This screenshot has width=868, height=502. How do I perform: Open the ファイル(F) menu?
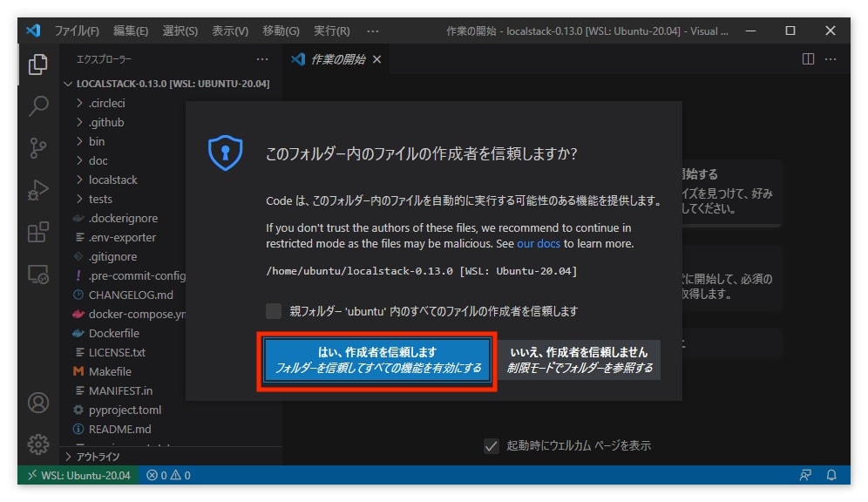coord(77,31)
